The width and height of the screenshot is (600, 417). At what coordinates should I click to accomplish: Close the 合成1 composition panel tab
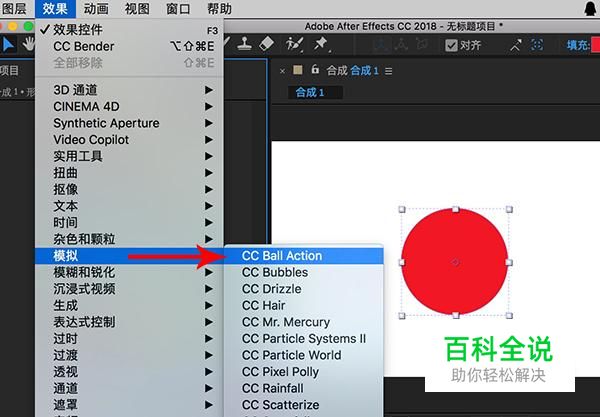click(282, 71)
